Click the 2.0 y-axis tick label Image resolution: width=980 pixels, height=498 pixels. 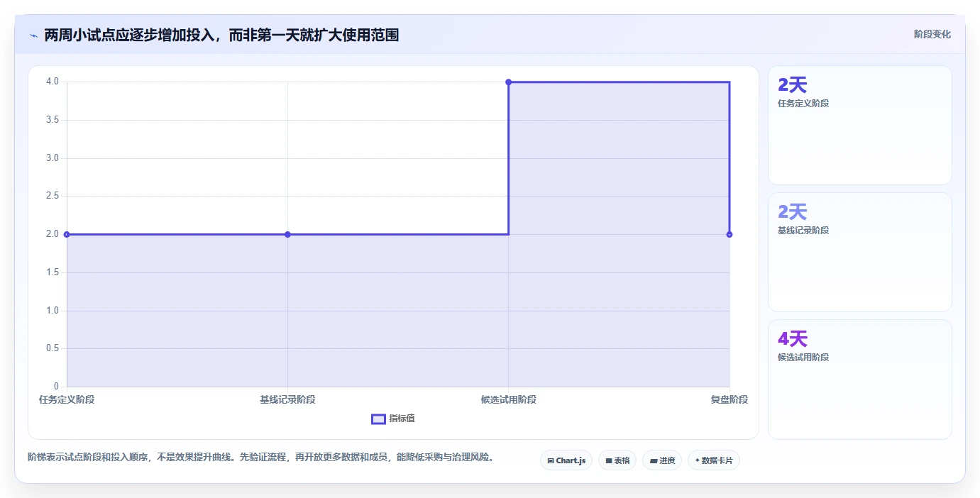[53, 234]
